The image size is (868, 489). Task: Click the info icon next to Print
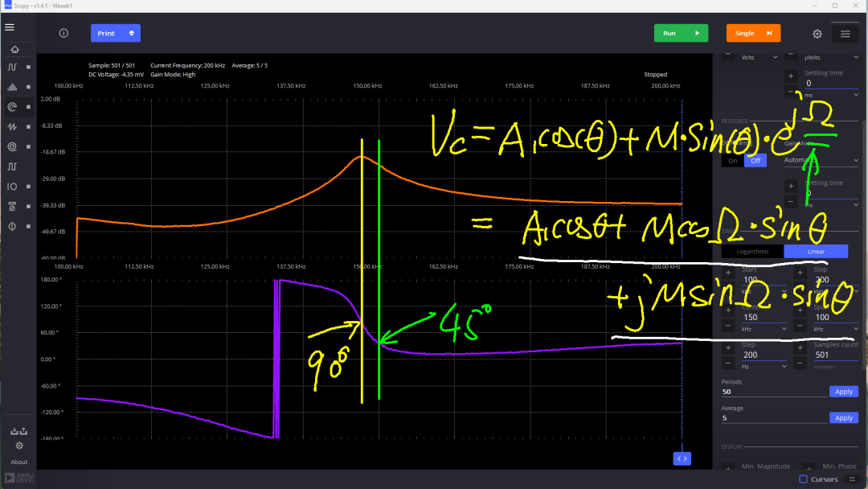coord(63,33)
